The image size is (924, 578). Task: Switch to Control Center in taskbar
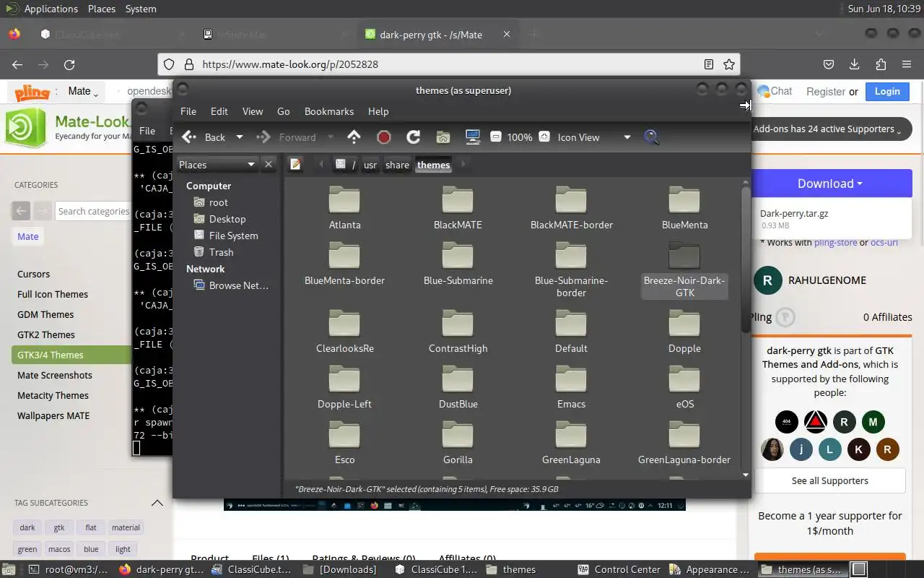[x=619, y=569]
